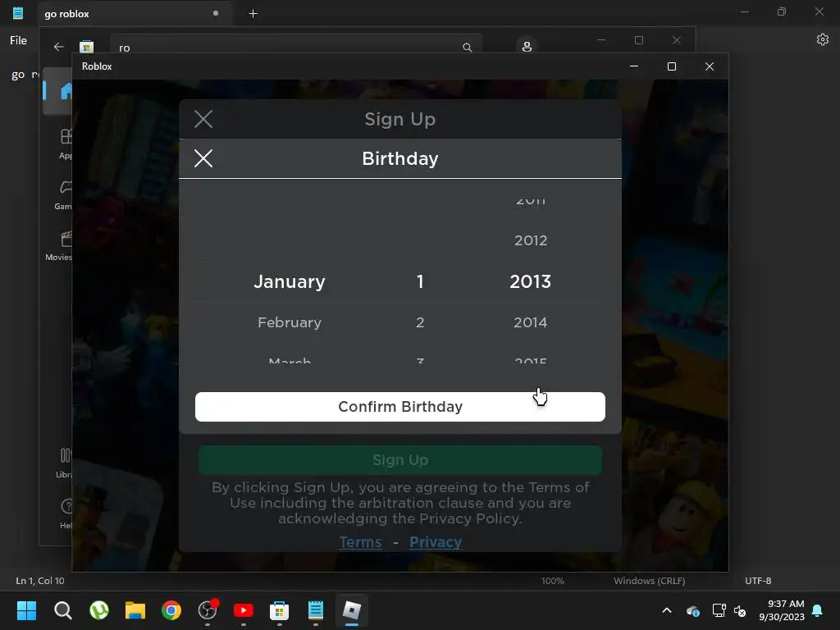This screenshot has width=840, height=630.
Task: Click the muted volume tray icon
Action: (x=740, y=610)
